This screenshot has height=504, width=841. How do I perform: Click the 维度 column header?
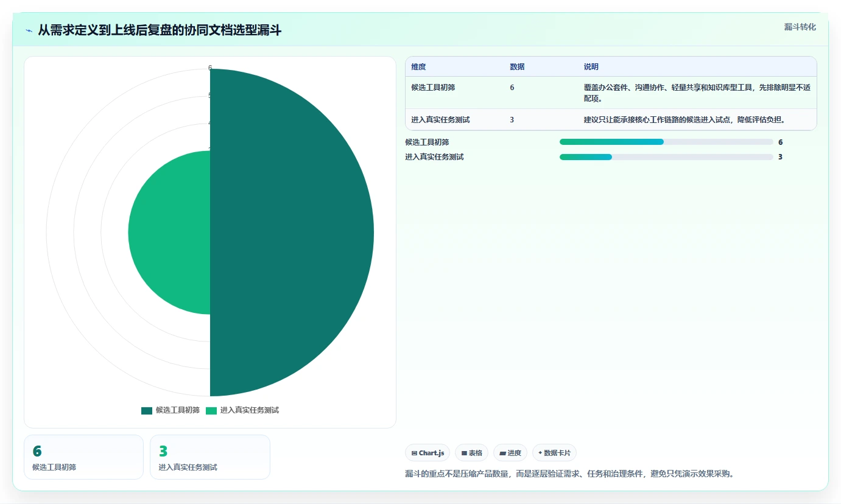point(418,67)
